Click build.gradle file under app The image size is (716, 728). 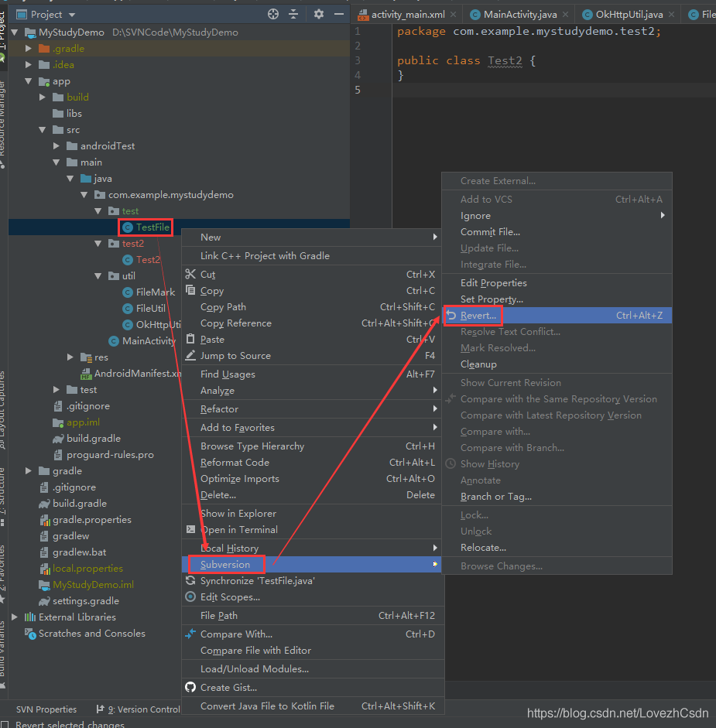point(93,439)
